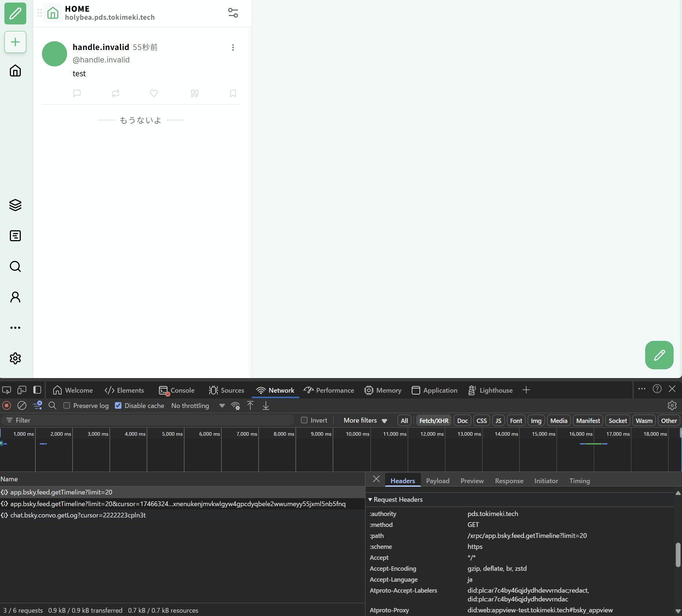This screenshot has height=616, width=682.
Task: Expand More filters dropdown
Action: [x=365, y=420]
